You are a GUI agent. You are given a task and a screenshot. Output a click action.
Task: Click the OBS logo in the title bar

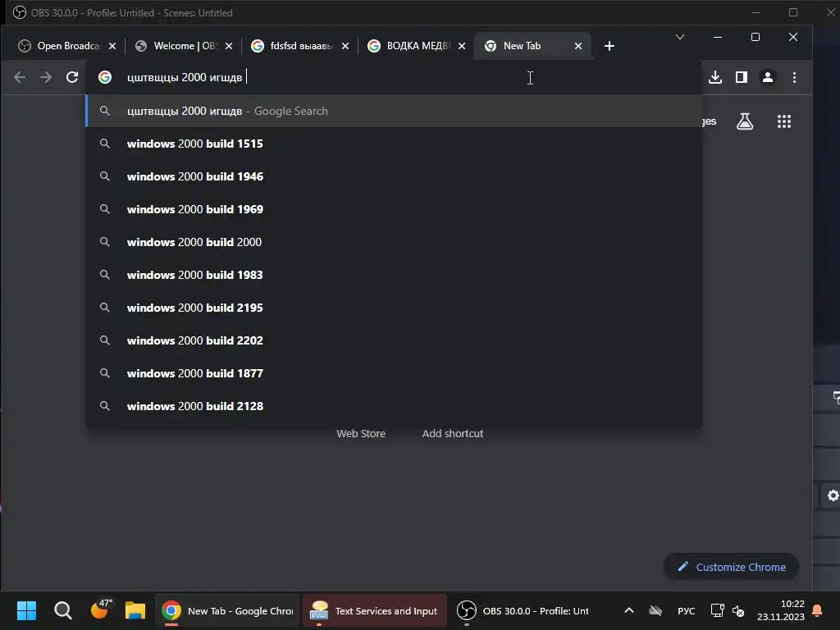click(20, 12)
